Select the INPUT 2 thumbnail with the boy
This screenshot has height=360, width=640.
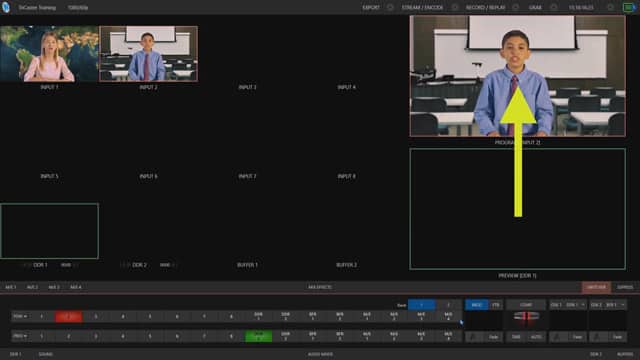point(149,54)
